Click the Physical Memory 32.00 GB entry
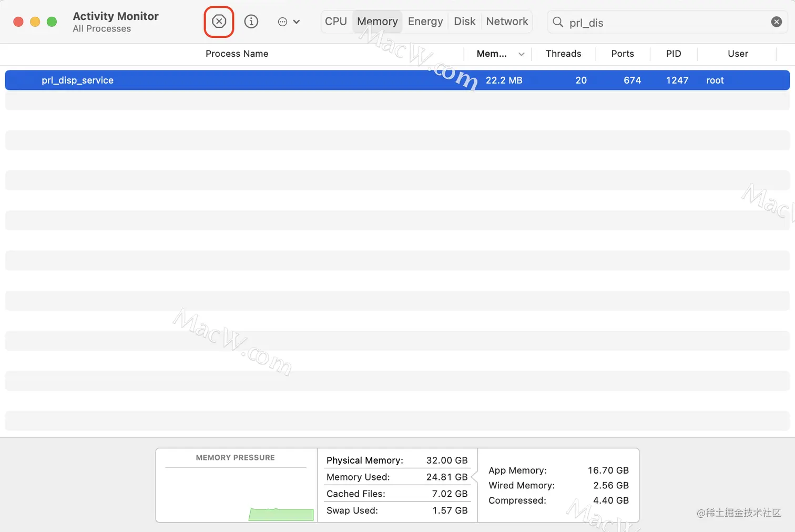 coord(397,461)
